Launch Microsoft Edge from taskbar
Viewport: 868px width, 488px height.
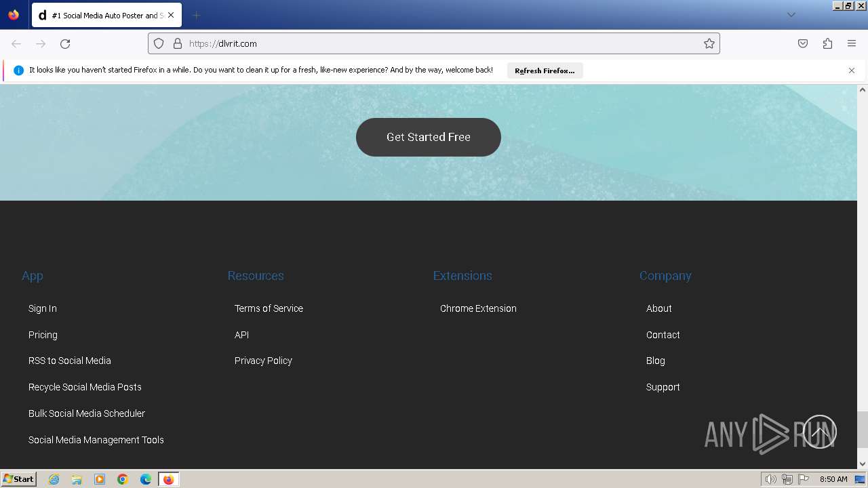coord(146,479)
